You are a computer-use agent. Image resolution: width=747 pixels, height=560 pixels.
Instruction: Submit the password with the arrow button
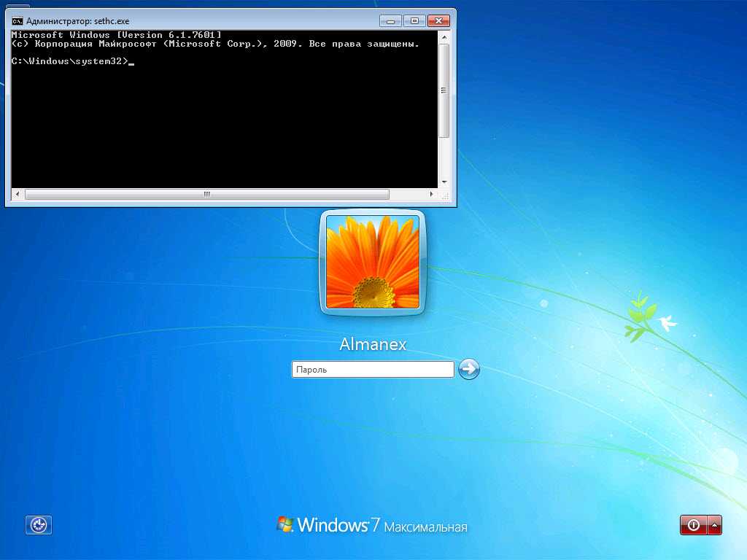pyautogui.click(x=469, y=369)
